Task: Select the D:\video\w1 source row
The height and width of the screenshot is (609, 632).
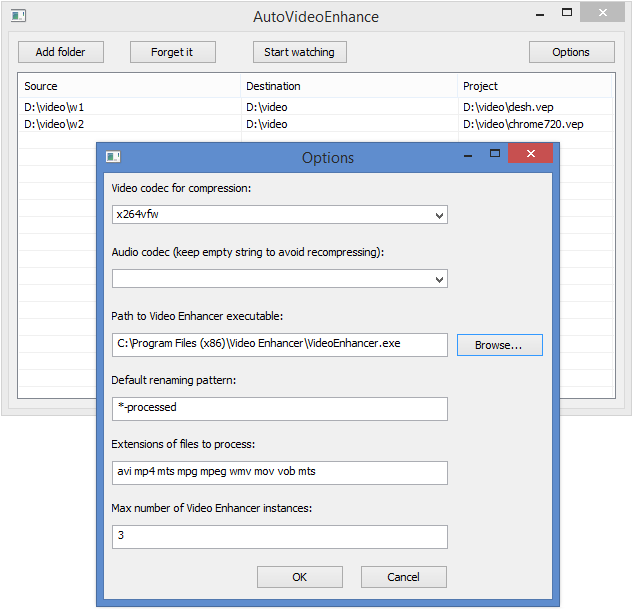Action: pos(129,107)
